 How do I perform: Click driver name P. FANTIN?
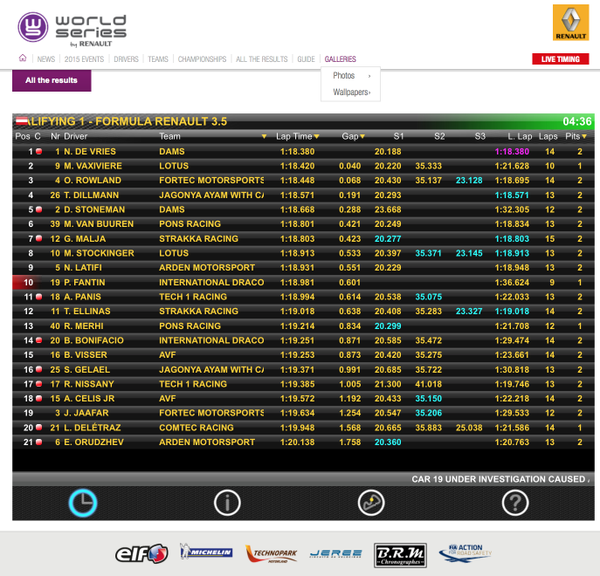point(85,282)
